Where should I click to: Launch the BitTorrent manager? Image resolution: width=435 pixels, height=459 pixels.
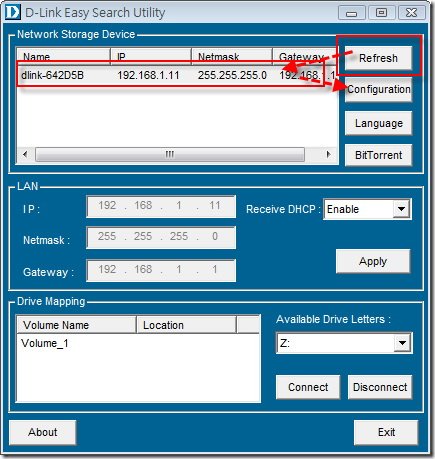point(378,155)
